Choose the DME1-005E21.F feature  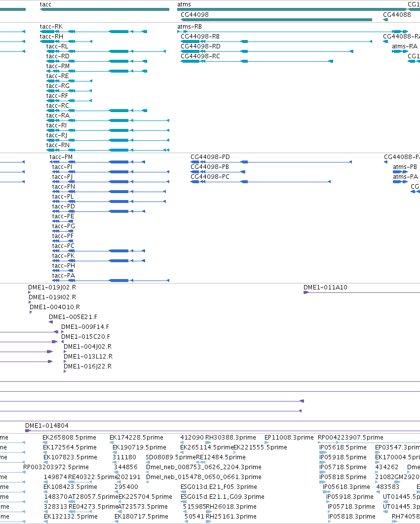51,322
